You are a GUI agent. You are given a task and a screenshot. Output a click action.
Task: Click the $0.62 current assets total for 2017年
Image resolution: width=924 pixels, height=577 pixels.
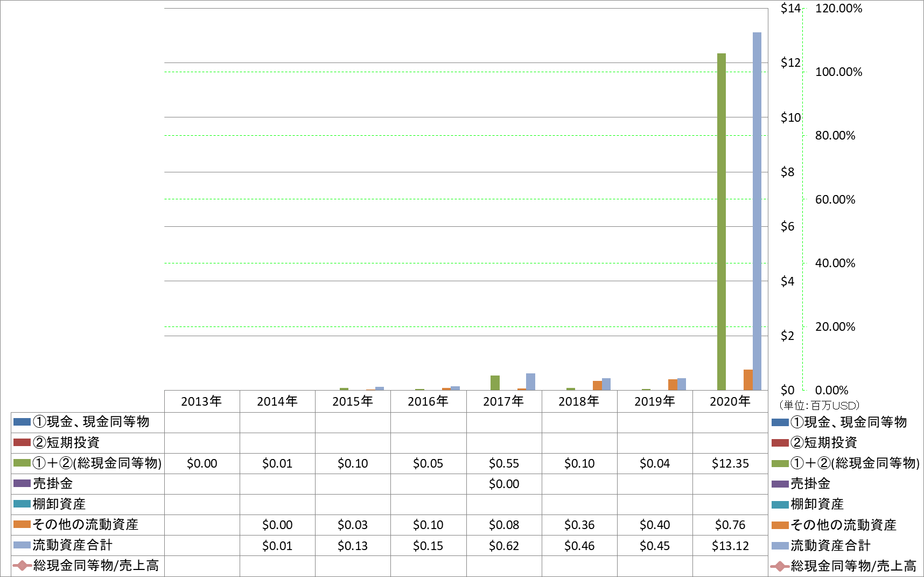504,546
